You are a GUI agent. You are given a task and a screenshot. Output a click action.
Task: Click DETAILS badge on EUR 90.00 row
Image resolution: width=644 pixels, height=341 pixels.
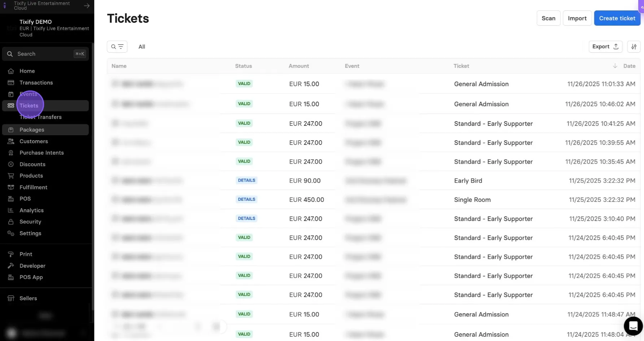click(247, 180)
